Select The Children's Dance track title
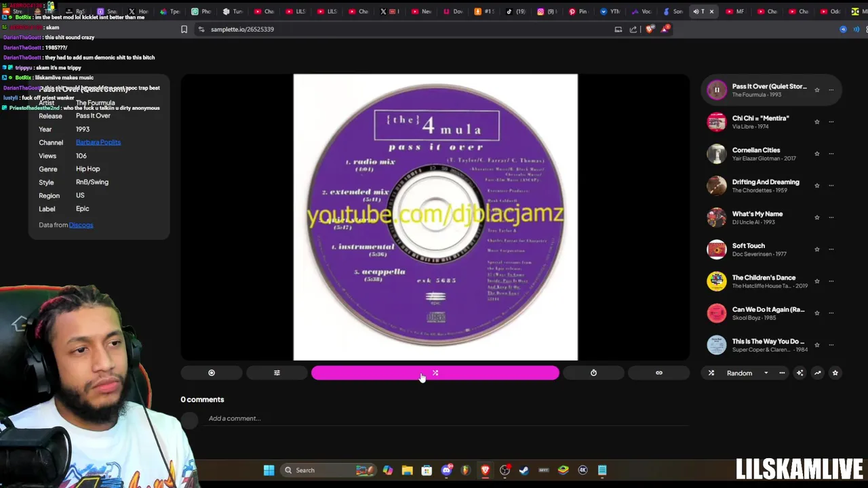This screenshot has width=868, height=488. (764, 277)
